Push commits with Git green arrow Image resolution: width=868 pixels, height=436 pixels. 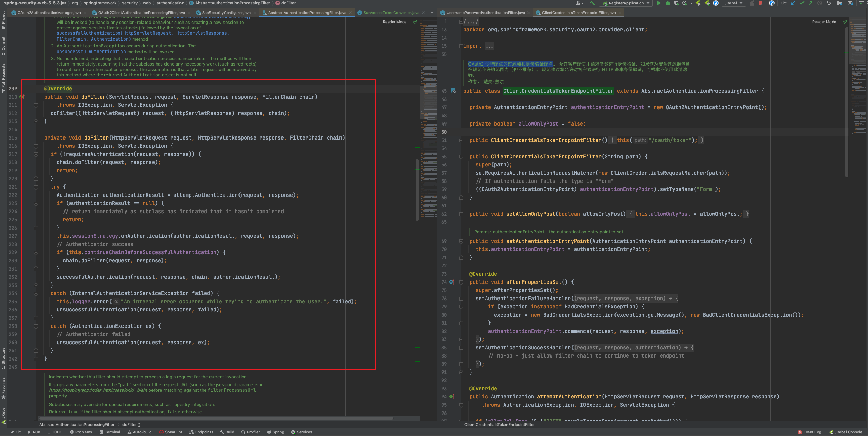(811, 3)
